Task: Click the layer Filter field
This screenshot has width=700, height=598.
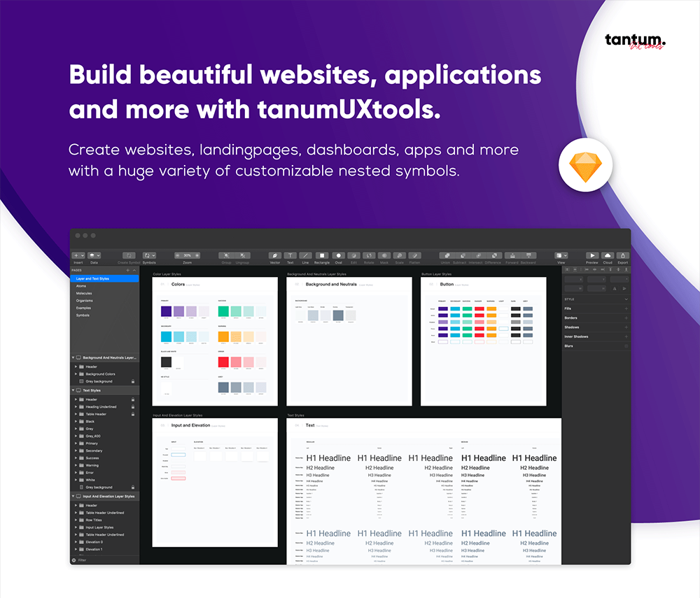Action: pos(91,560)
